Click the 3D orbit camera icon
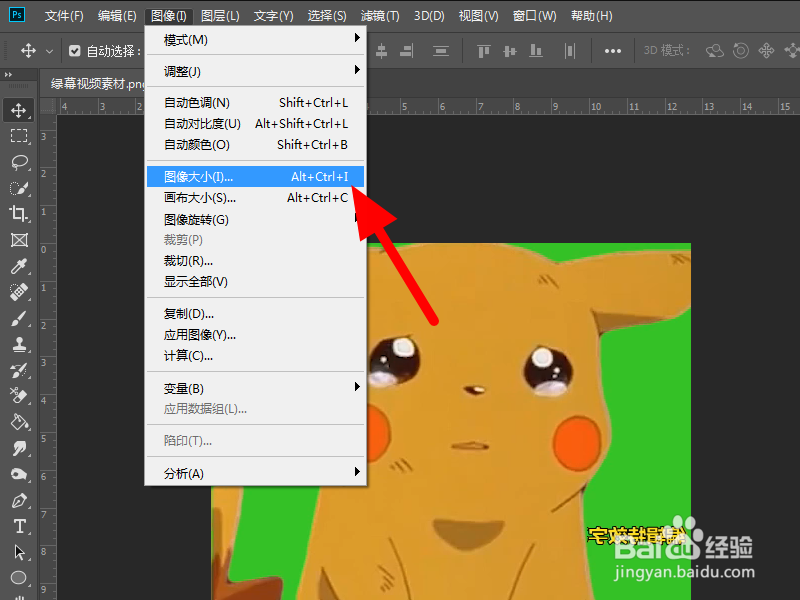This screenshot has width=800, height=600. coord(714,51)
